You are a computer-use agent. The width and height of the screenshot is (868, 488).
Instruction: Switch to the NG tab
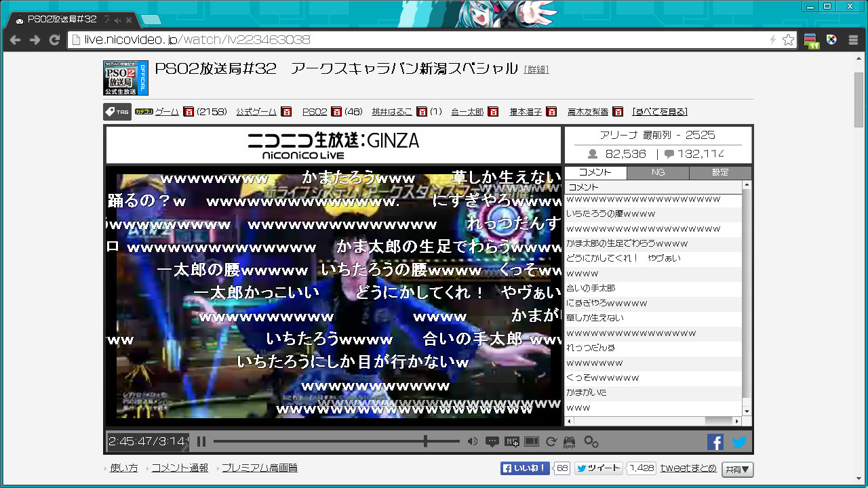click(x=658, y=173)
